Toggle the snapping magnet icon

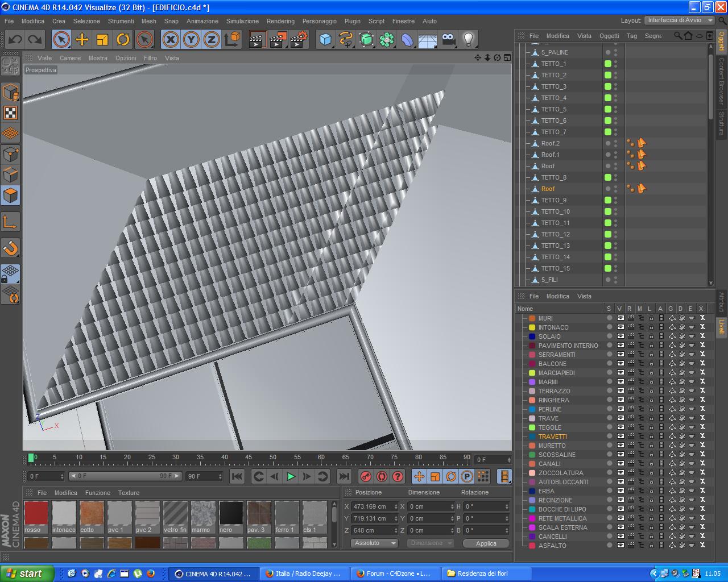(x=10, y=248)
